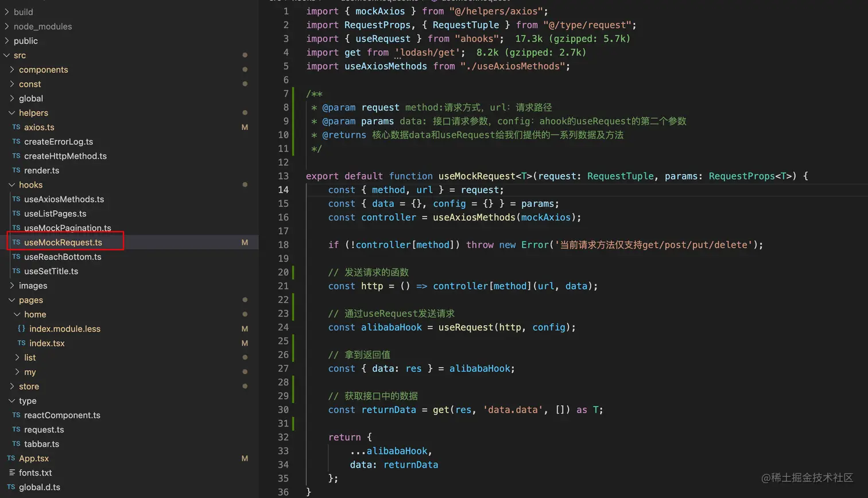The width and height of the screenshot is (868, 498).
Task: Click the braces icon beside index.module.less
Action: pos(21,329)
